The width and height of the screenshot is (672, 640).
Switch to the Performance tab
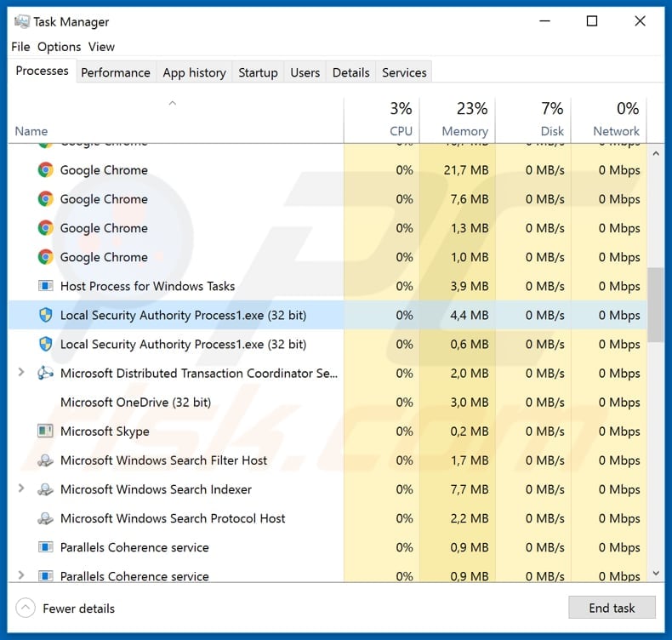[x=116, y=72]
